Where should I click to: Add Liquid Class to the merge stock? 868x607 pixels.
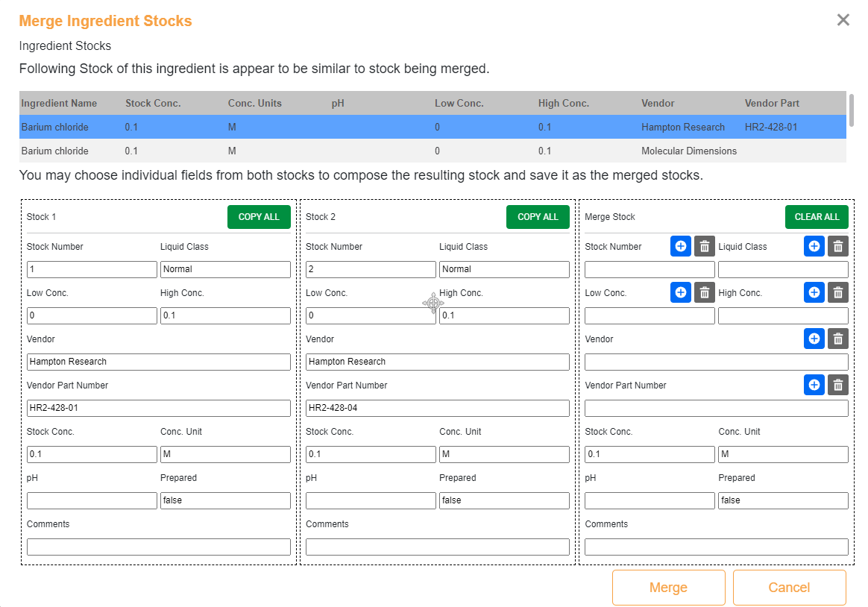click(x=814, y=246)
